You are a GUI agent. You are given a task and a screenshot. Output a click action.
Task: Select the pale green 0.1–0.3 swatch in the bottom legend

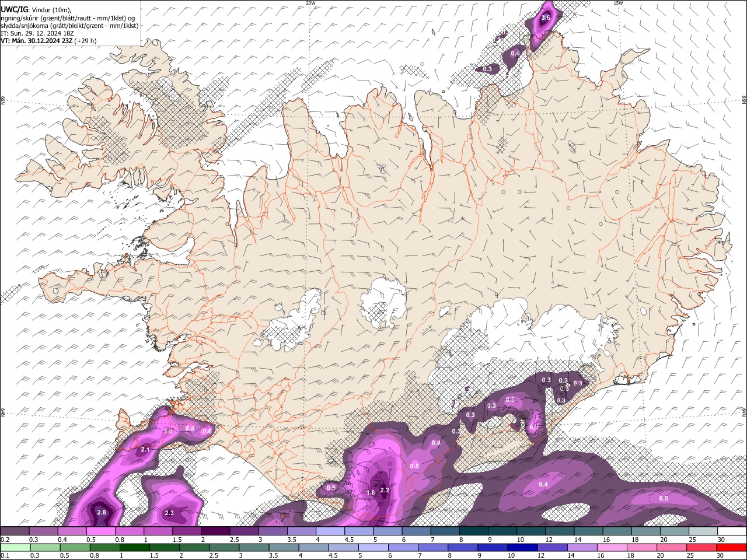point(15,547)
